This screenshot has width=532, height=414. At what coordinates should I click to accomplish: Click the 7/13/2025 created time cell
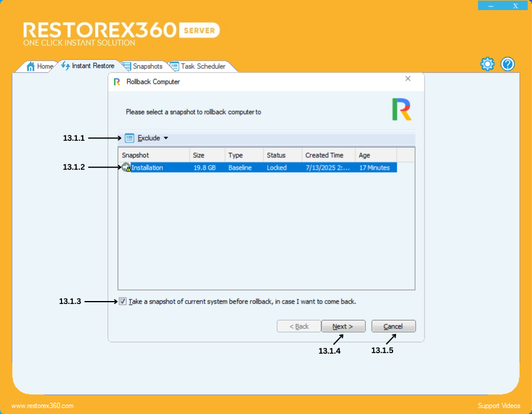pos(327,167)
